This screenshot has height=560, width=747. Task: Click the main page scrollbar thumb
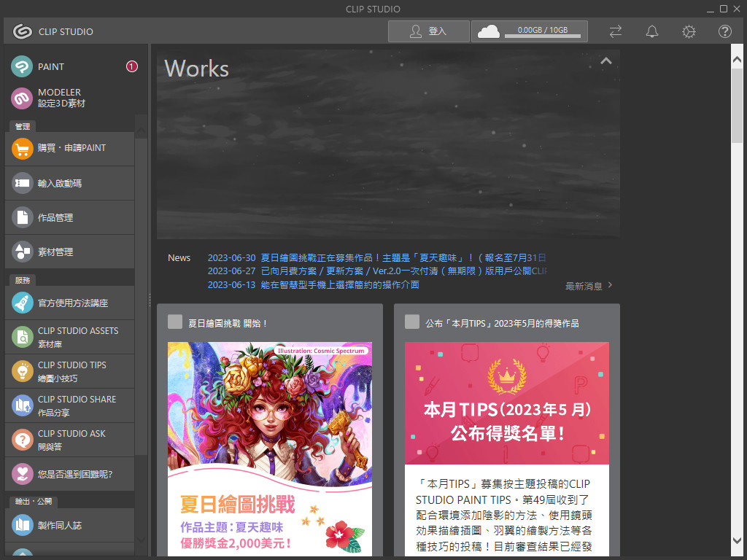[737, 105]
